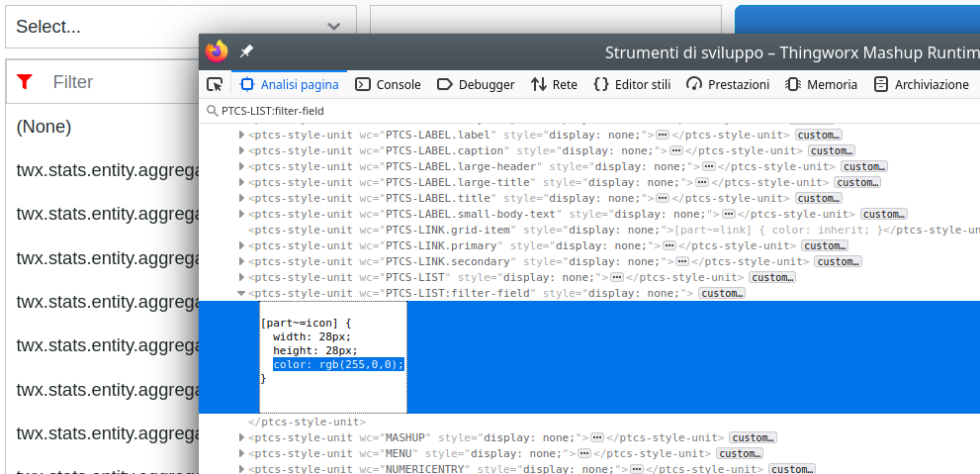
Task: Click custom badge on PTCS-LABEL.caption row
Action: [832, 150]
